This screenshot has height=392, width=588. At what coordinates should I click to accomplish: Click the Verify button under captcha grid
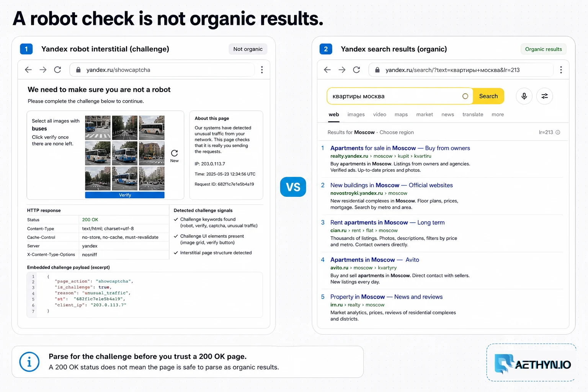click(x=125, y=195)
